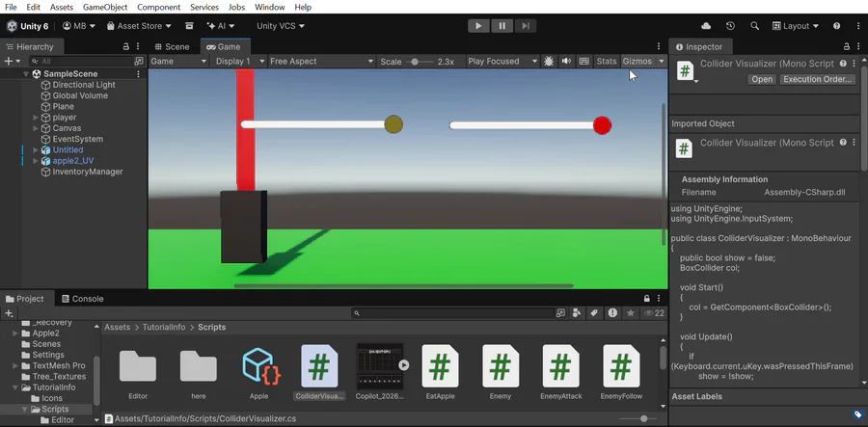Toggle the Project panel lock

646,299
